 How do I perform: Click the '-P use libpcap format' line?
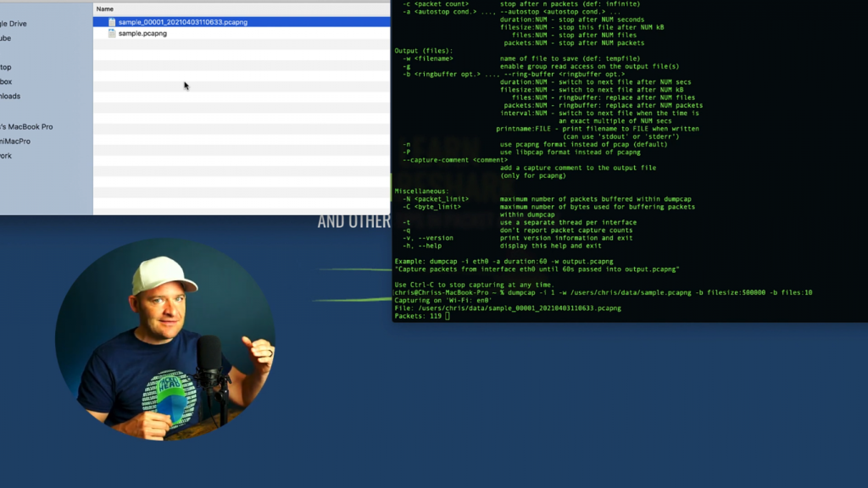pyautogui.click(x=521, y=152)
